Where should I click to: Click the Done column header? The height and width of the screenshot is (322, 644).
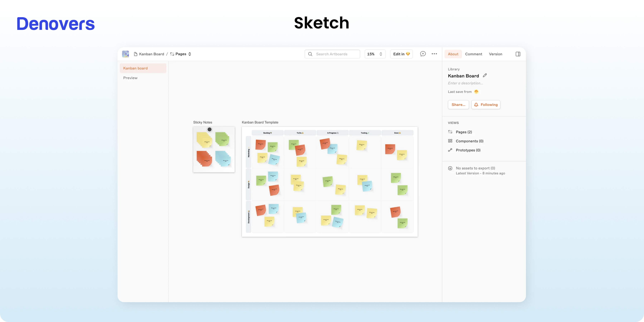click(x=397, y=133)
